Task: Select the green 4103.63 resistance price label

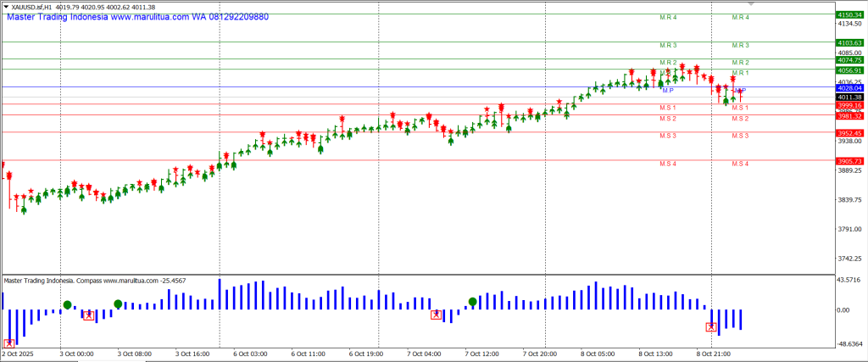Action: click(849, 42)
